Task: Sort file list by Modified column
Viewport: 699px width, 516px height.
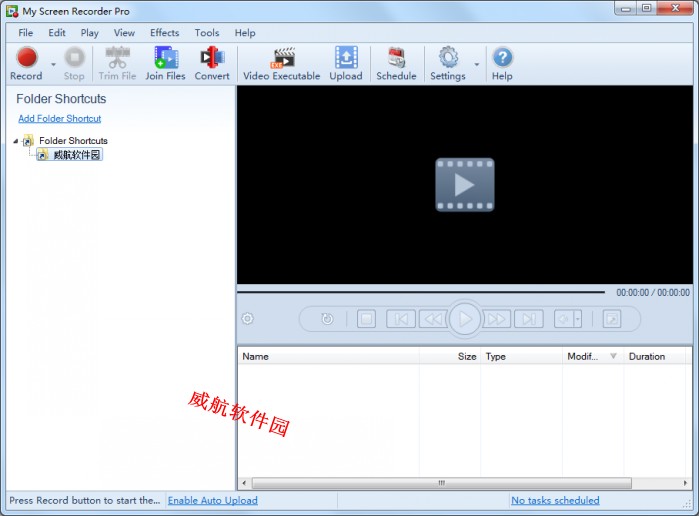Action: [593, 356]
